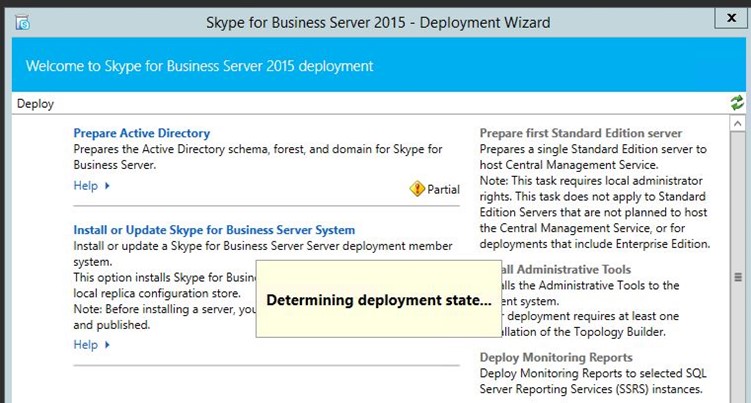The image size is (751, 403).
Task: Click 'Welcome to Skype for Business Server 2015 deployment' banner text
Action: [x=199, y=66]
